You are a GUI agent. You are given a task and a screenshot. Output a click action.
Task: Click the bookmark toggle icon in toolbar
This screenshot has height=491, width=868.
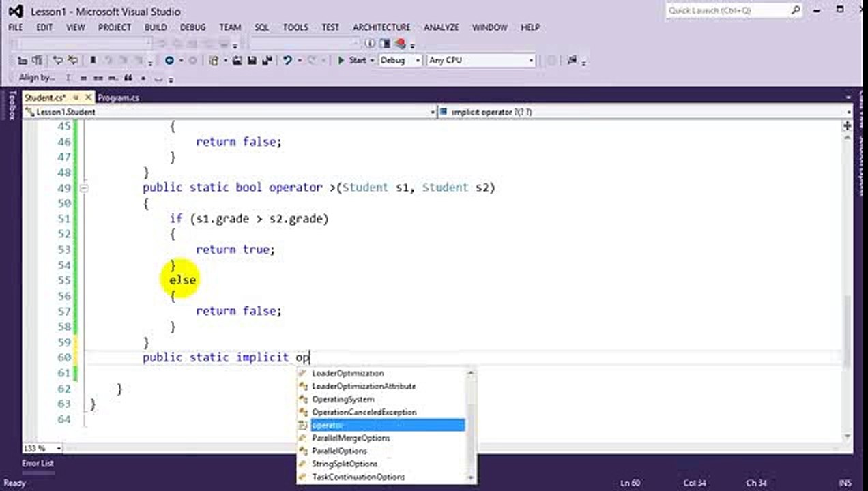[x=93, y=60]
